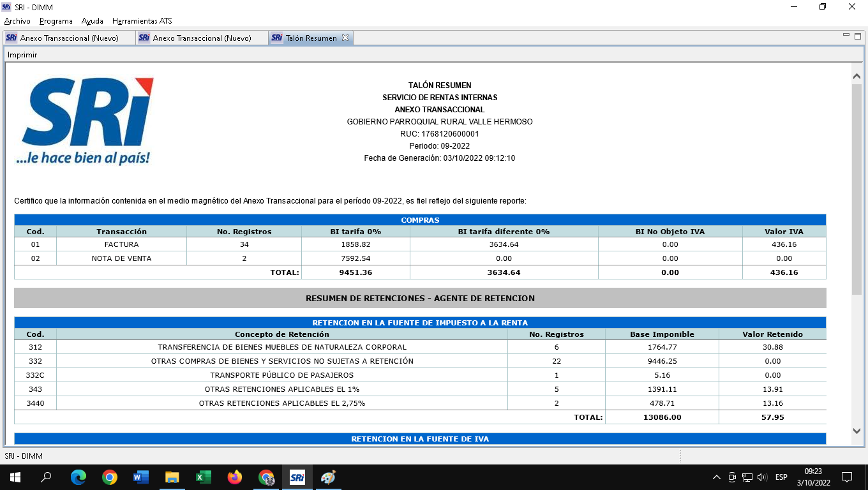Open the Archivo menu
Screen dimensions: 868x490
pos(17,21)
